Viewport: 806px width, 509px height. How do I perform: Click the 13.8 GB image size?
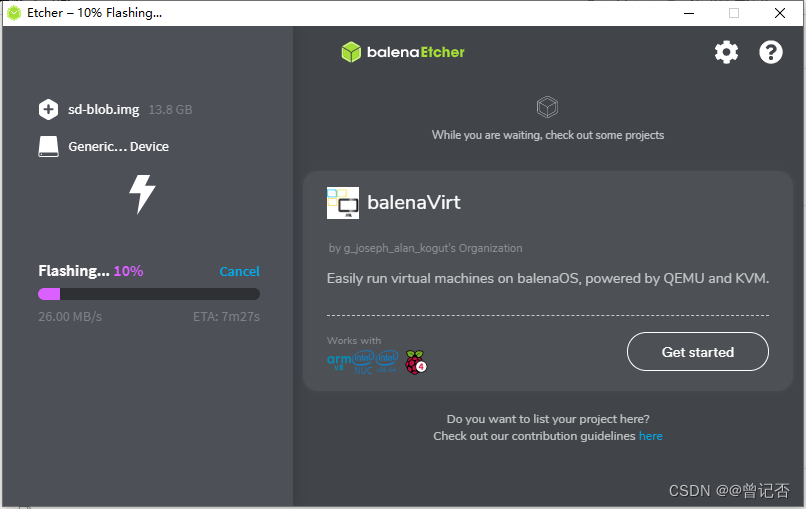pyautogui.click(x=170, y=110)
